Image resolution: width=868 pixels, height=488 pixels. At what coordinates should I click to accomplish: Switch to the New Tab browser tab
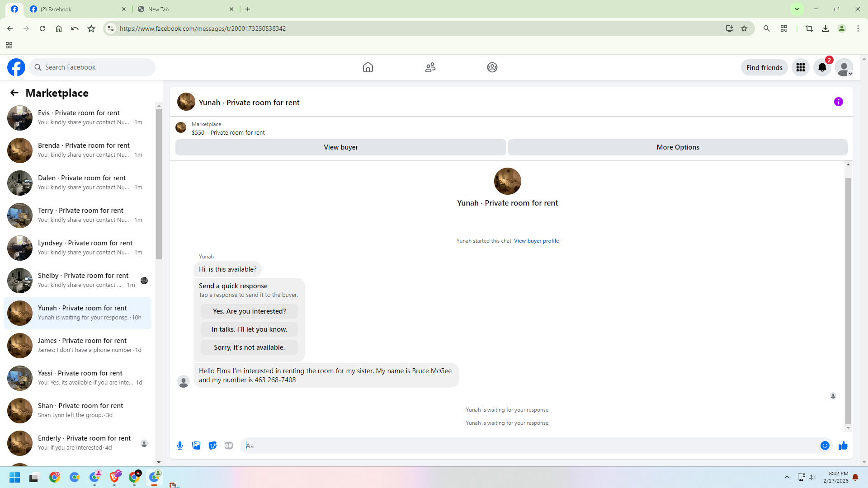click(x=185, y=9)
